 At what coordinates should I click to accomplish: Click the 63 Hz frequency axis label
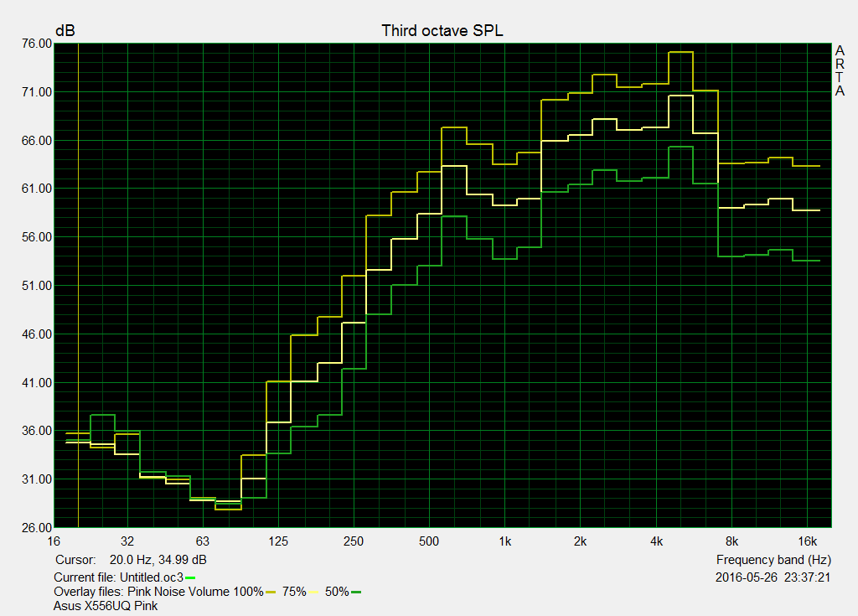click(x=203, y=541)
